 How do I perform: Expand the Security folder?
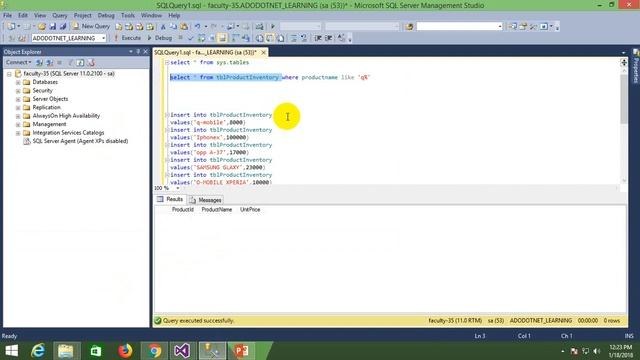(18, 91)
